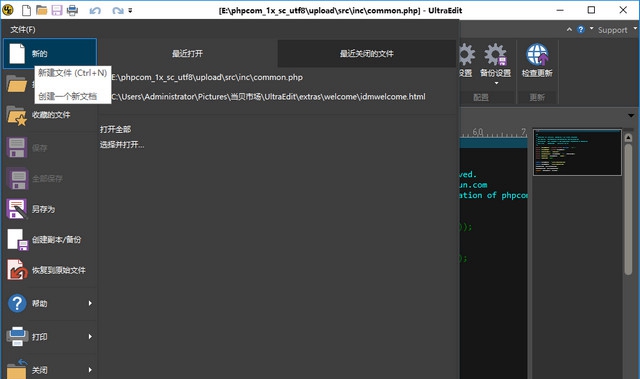
Task: Click the 保存 save disk icon
Action: pyautogui.click(x=17, y=147)
